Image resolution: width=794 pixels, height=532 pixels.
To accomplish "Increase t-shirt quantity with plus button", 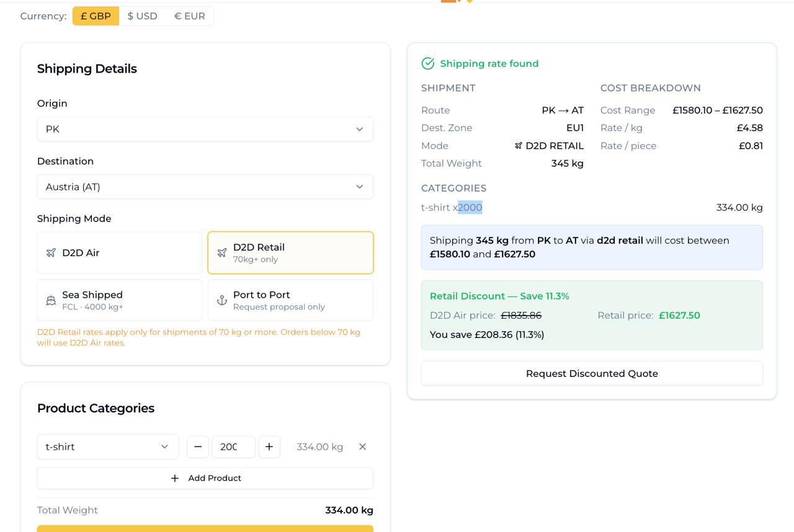I will pyautogui.click(x=269, y=446).
